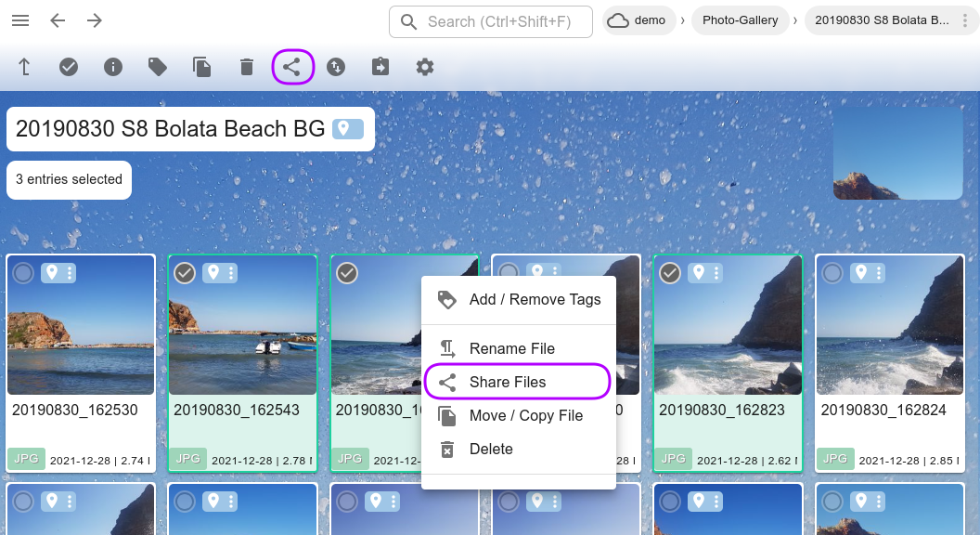Go back using the left arrow
The width and height of the screenshot is (980, 535).
click(x=58, y=20)
